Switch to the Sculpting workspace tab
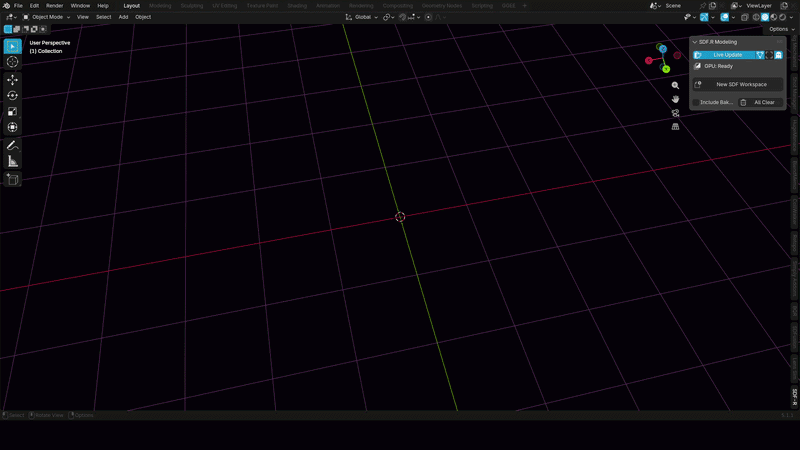 point(192,6)
